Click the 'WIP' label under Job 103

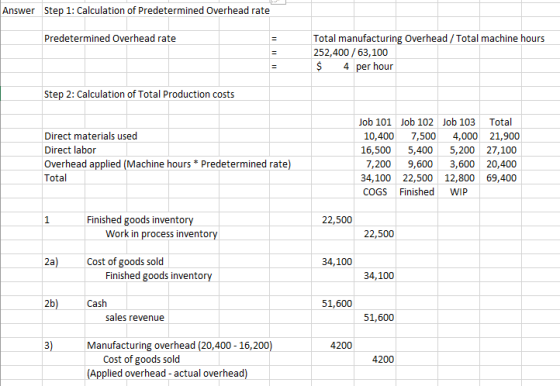coord(459,192)
